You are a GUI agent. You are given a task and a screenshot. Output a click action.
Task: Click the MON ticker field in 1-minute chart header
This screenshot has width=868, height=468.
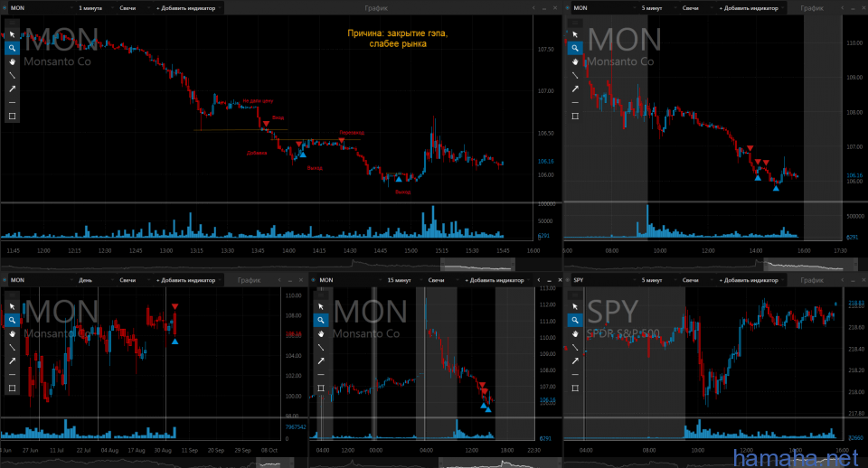coord(40,8)
